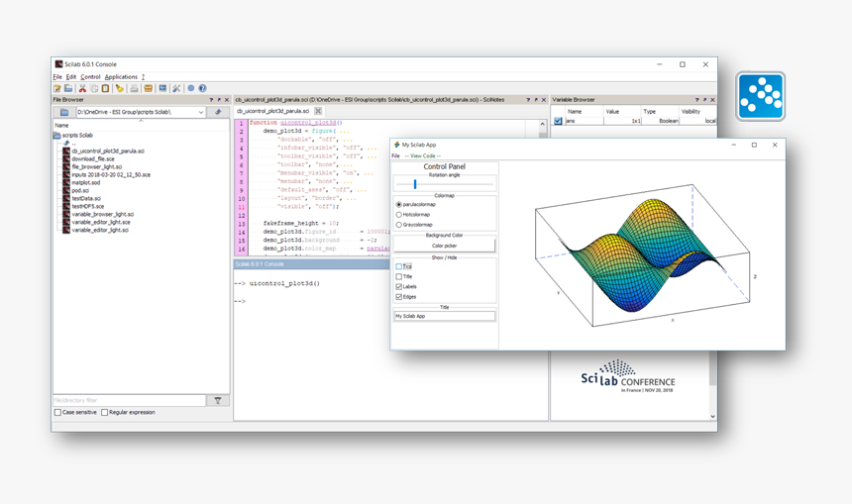This screenshot has width=852, height=504.
Task: Undock the SciNotes panel
Action: pyautogui.click(x=536, y=100)
